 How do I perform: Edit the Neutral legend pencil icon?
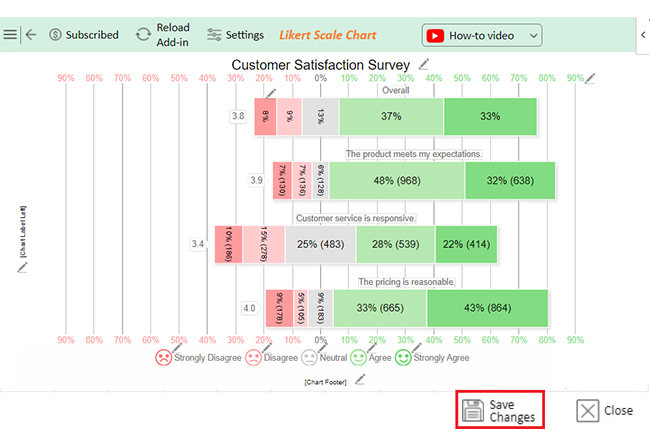click(323, 347)
